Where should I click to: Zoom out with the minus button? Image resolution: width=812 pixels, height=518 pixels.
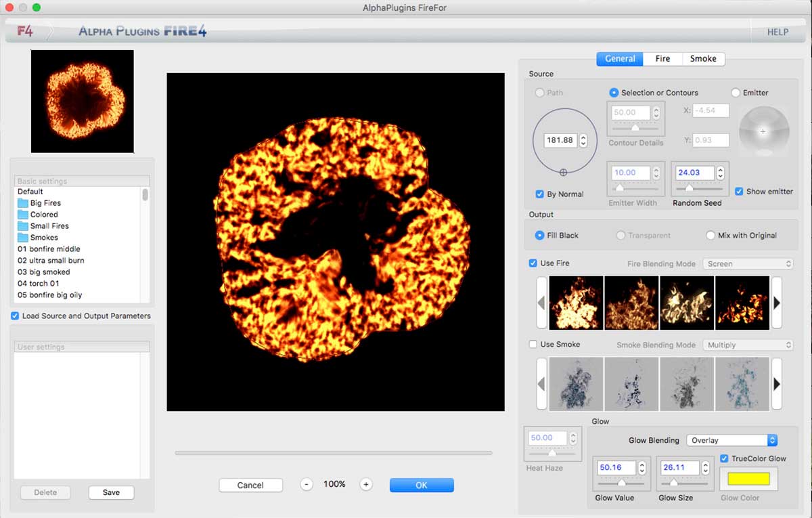point(307,484)
